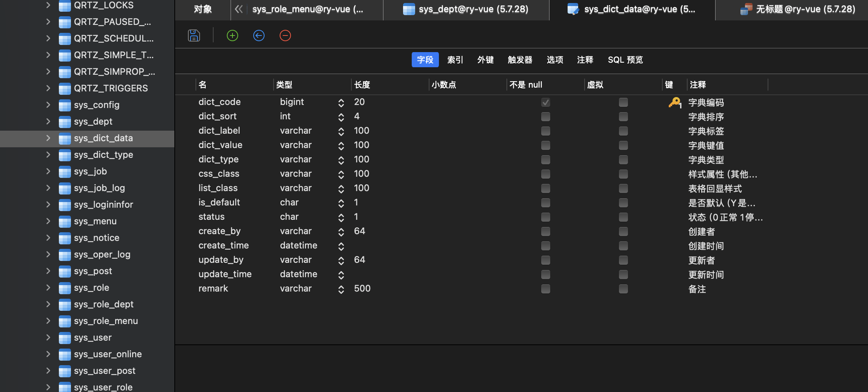The image size is (868, 392).
Task: Select sys_job_log in sidebar
Action: (x=100, y=188)
